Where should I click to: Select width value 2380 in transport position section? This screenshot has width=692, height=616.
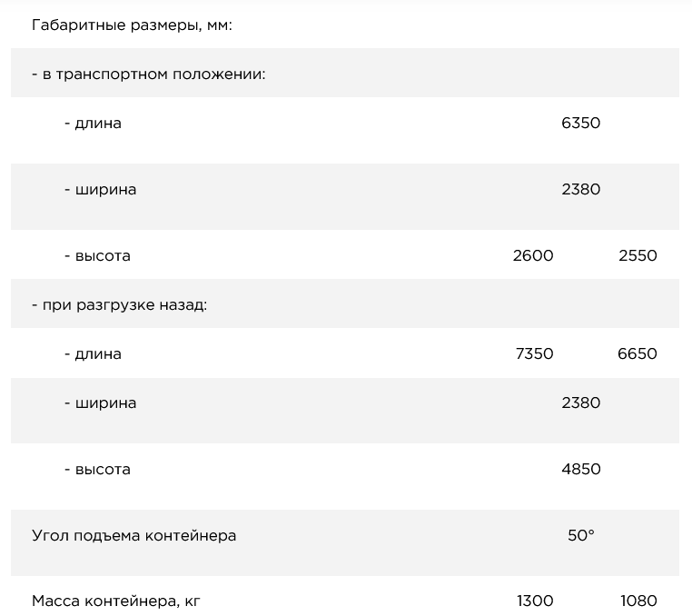coord(580,189)
